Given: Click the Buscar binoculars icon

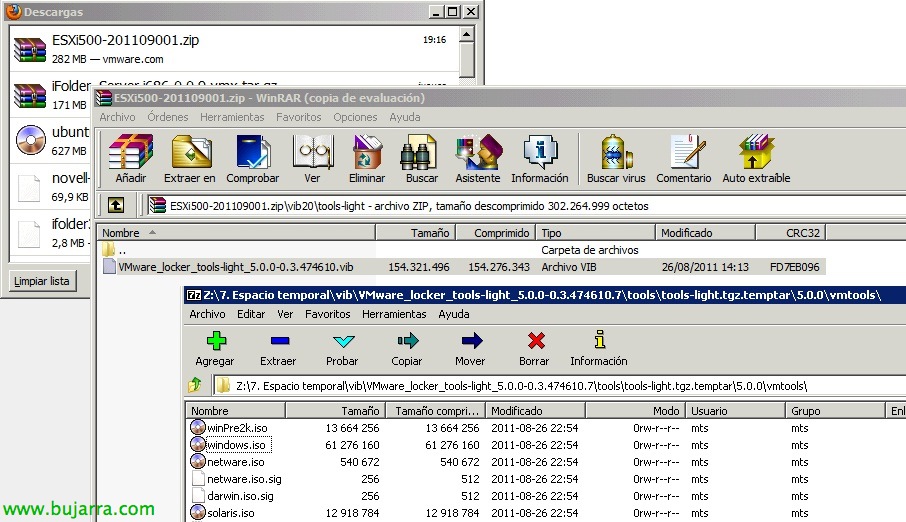Looking at the screenshot, I should coord(419,153).
